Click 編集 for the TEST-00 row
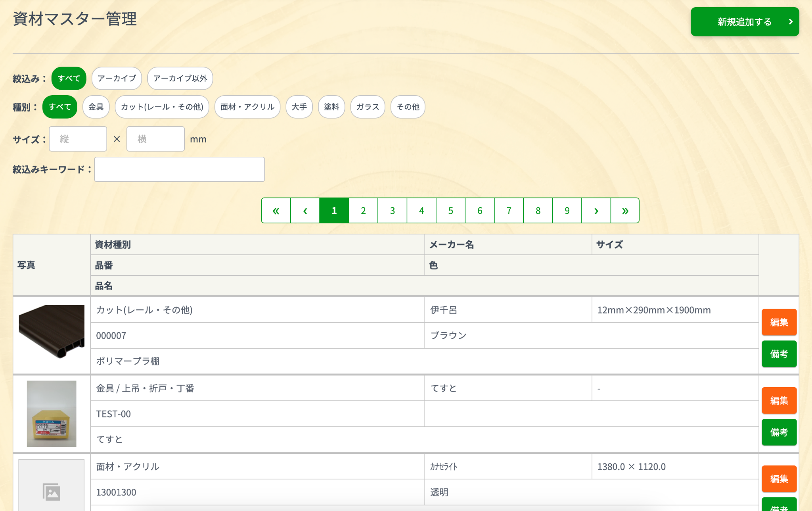 click(779, 401)
